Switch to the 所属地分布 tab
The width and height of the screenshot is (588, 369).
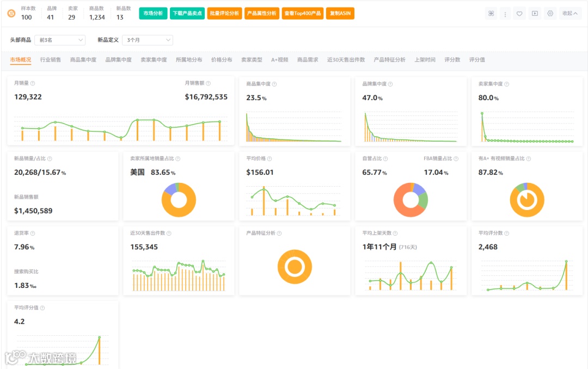click(x=189, y=60)
